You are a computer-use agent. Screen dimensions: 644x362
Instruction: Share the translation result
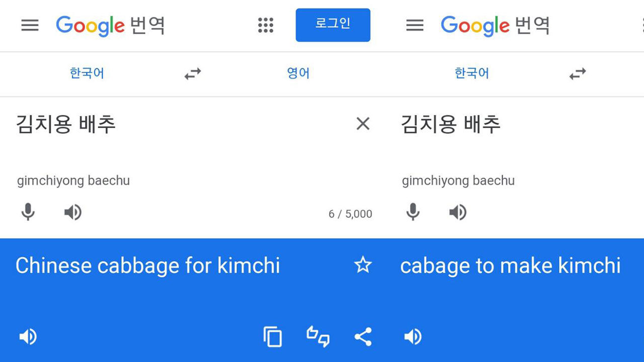pos(363,337)
